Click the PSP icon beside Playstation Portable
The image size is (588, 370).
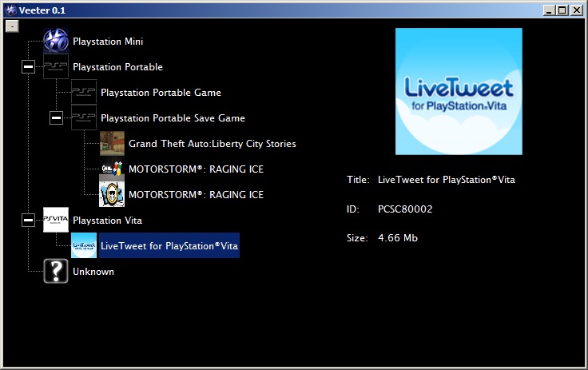click(56, 66)
